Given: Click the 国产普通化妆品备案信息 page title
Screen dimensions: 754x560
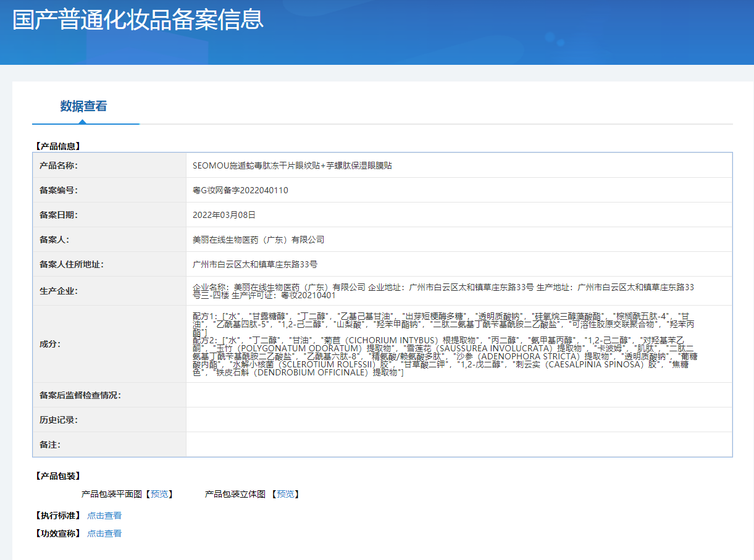Looking at the screenshot, I should pos(138,19).
